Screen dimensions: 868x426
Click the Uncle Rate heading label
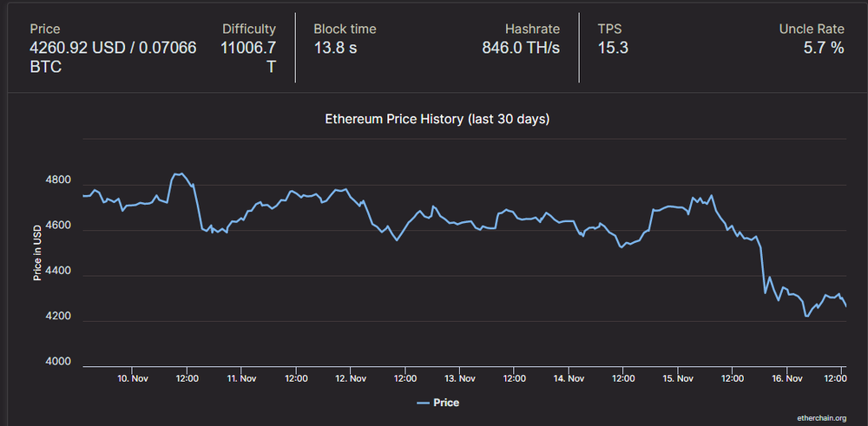point(812,29)
